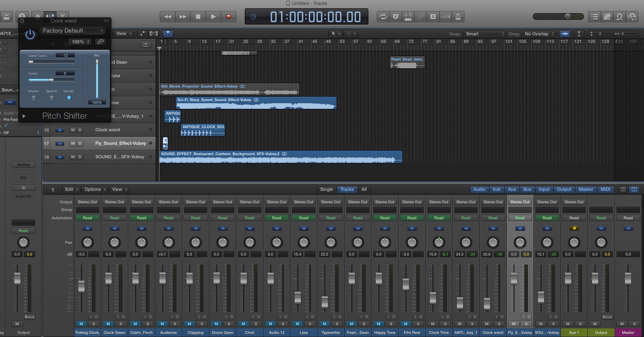Click the Stop transport button
Screen dimensions: 644x337
[198, 17]
